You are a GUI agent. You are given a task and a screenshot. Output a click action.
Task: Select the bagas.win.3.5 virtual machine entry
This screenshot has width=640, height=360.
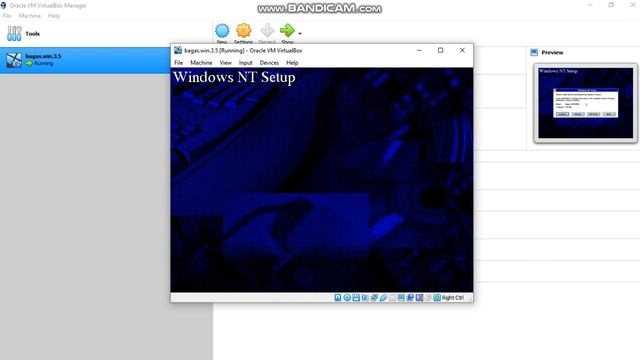pyautogui.click(x=85, y=60)
